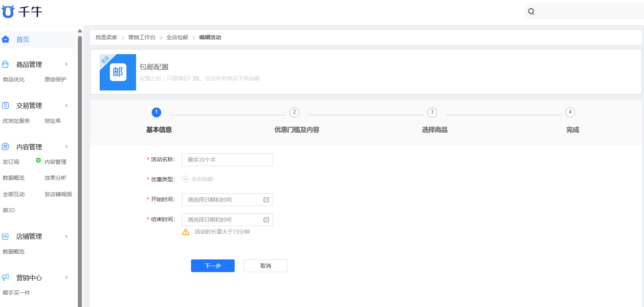This screenshot has width=644, height=307.
Task: Go to 营销工作台 breadcrumb
Action: 142,37
